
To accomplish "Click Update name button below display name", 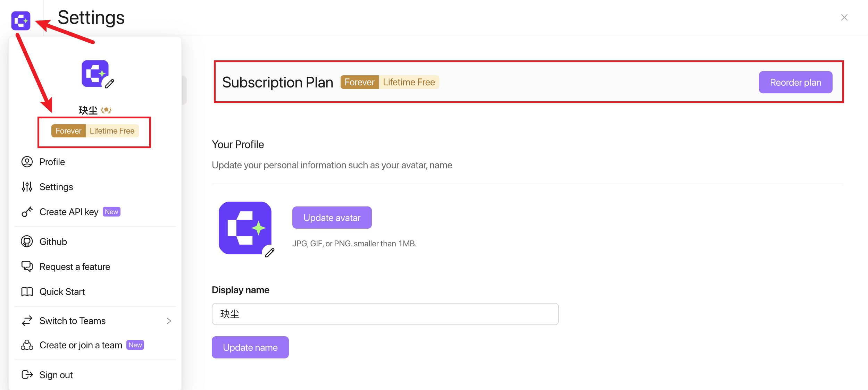I will (250, 347).
